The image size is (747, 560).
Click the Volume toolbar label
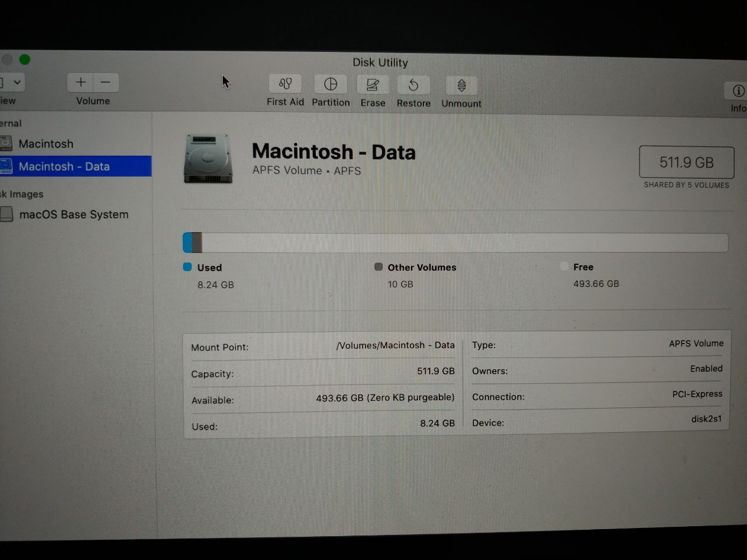pyautogui.click(x=93, y=101)
